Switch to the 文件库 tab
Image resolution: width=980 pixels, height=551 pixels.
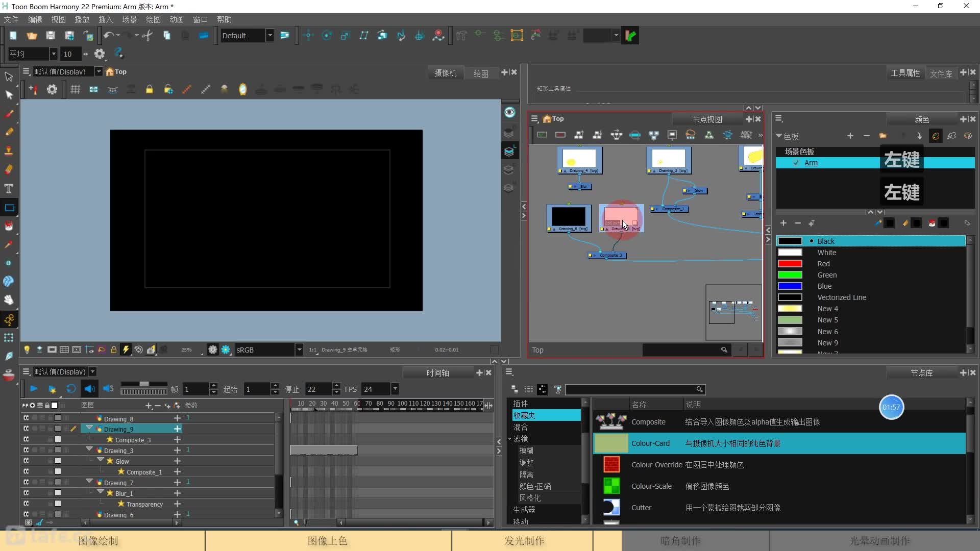pyautogui.click(x=941, y=73)
